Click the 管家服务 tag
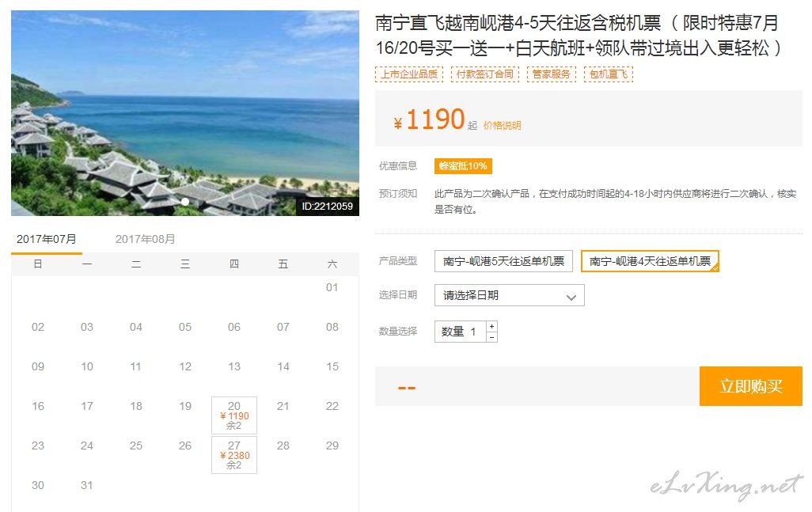 (551, 74)
